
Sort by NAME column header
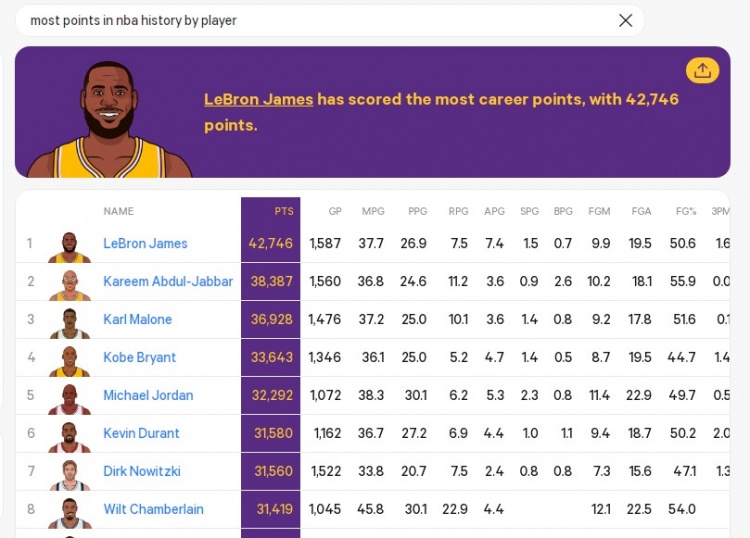pyautogui.click(x=118, y=212)
